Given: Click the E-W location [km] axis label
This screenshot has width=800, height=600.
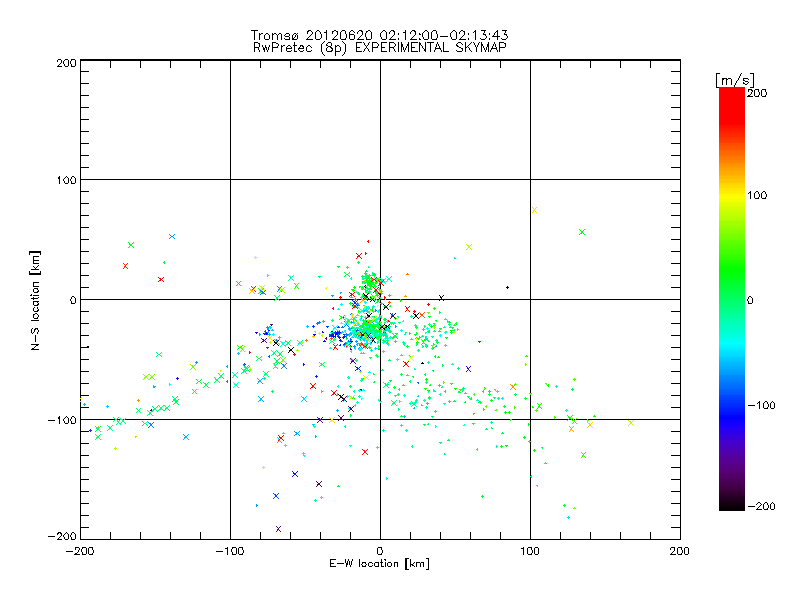Looking at the screenshot, I should click(379, 564).
